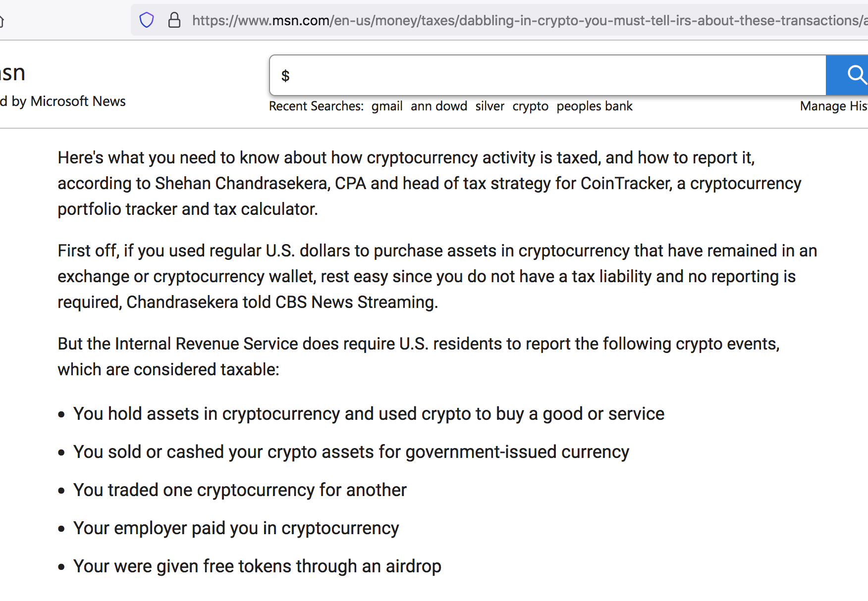The height and width of the screenshot is (601, 868).
Task: Click the blue search magnifier button
Action: pos(847,75)
